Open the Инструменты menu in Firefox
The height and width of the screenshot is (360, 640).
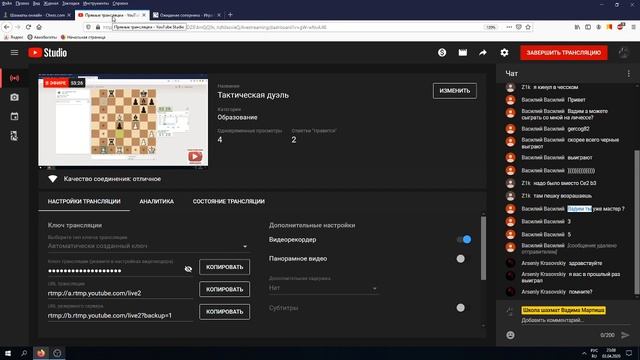[96, 3]
